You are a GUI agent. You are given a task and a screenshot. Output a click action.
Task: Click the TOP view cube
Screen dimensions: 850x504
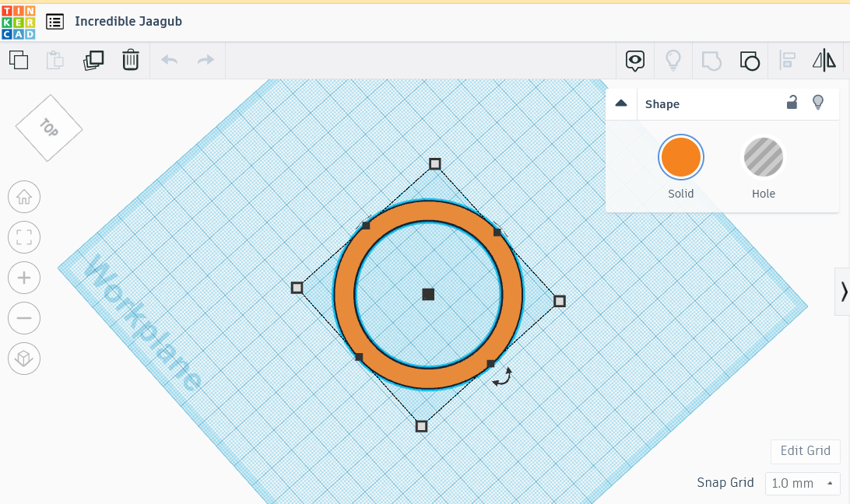coord(49,128)
